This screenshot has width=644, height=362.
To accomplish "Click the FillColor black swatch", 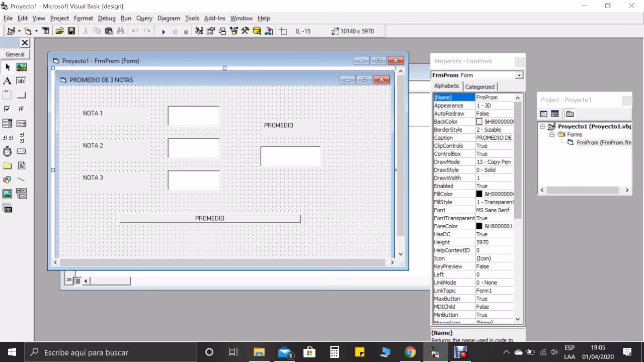I will point(479,194).
